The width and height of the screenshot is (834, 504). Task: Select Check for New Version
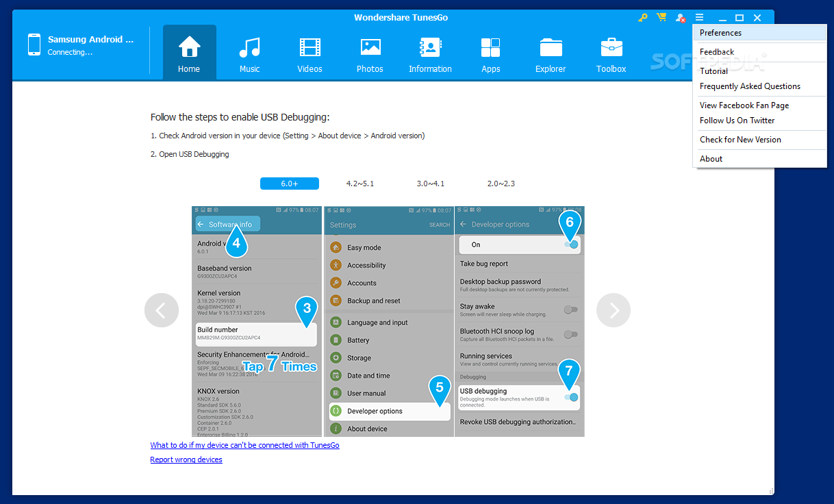759,140
